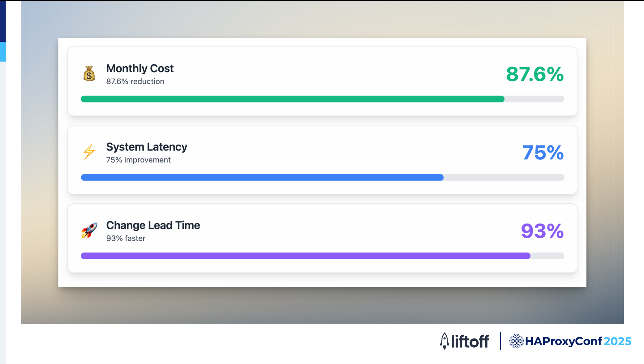The height and width of the screenshot is (364, 644).
Task: Click the money bag icon
Action: point(89,74)
